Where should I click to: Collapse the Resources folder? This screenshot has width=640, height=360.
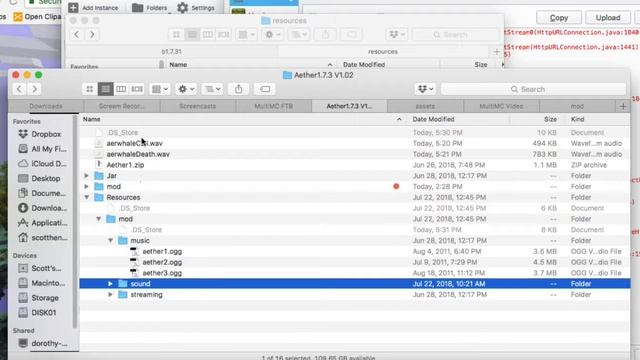pos(87,197)
